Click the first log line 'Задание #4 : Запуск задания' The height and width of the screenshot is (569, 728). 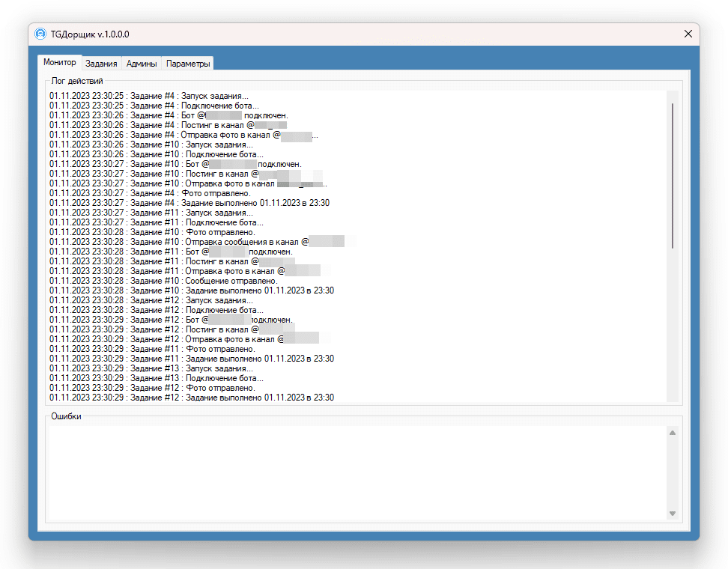[149, 96]
